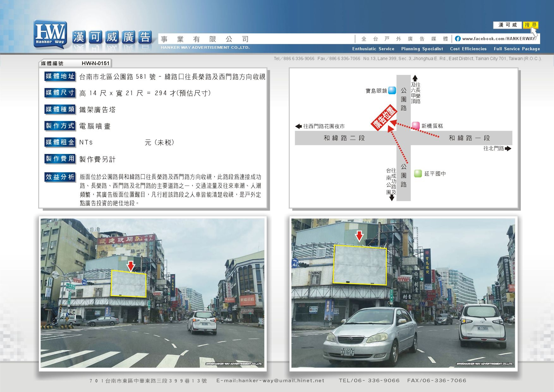Click footer phone TEL/06-336-9066
This screenshot has width=554, height=392.
(369, 381)
